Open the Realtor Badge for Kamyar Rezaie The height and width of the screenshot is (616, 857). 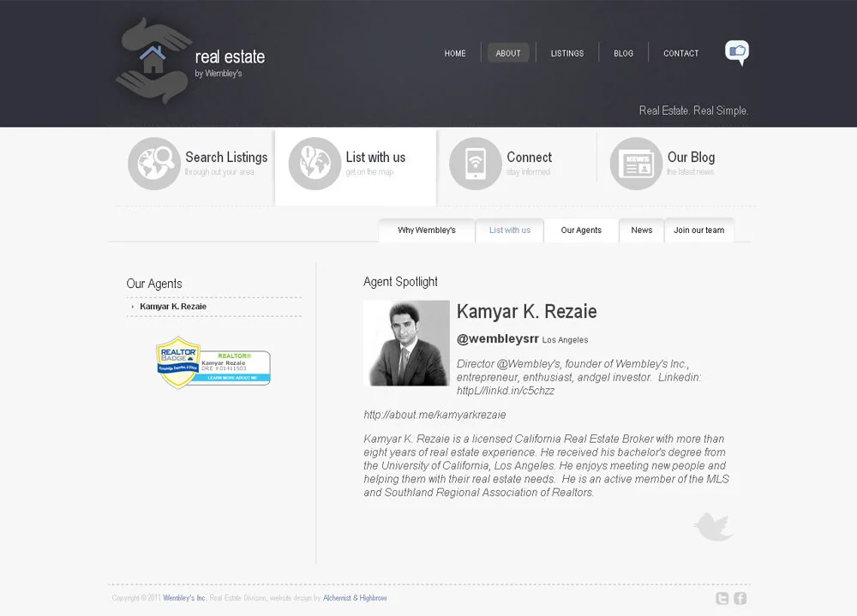pos(213,363)
